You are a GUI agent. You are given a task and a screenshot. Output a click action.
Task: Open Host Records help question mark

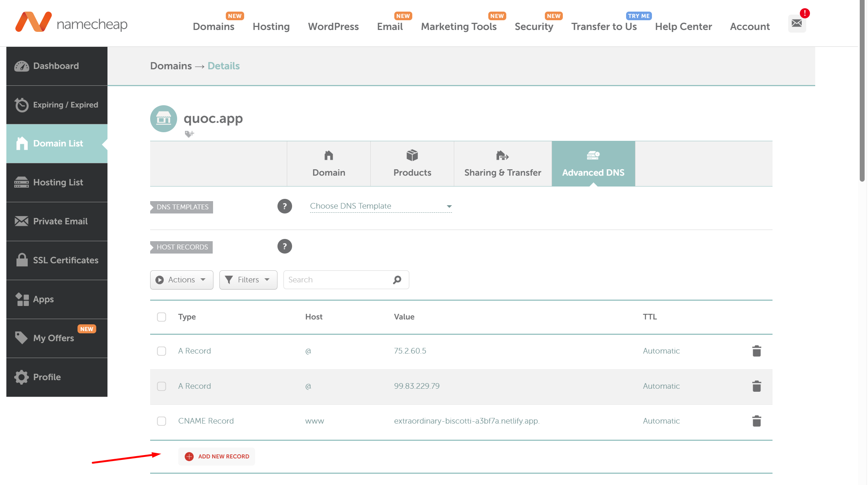pyautogui.click(x=285, y=246)
